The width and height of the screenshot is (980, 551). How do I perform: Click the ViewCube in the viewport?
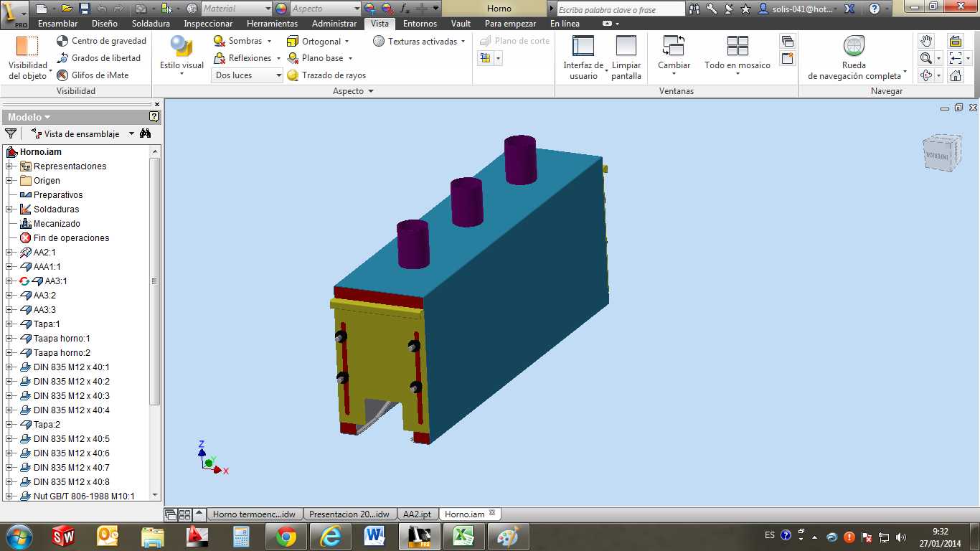[x=941, y=153]
